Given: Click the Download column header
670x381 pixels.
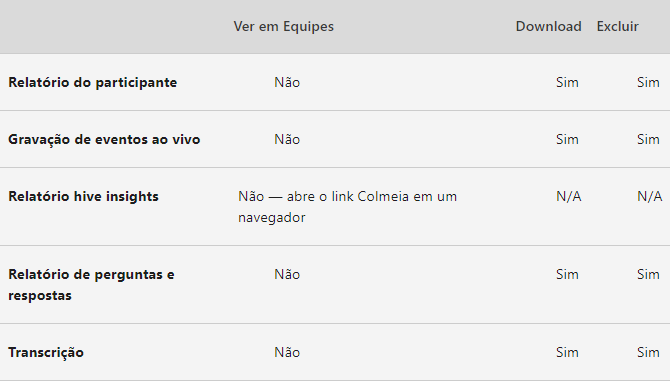Looking at the screenshot, I should [x=548, y=26].
